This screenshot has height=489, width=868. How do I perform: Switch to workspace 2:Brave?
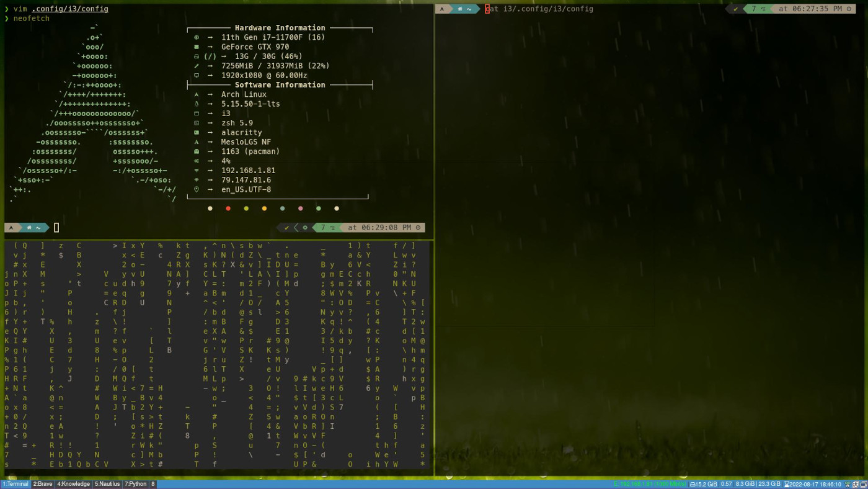(x=43, y=484)
